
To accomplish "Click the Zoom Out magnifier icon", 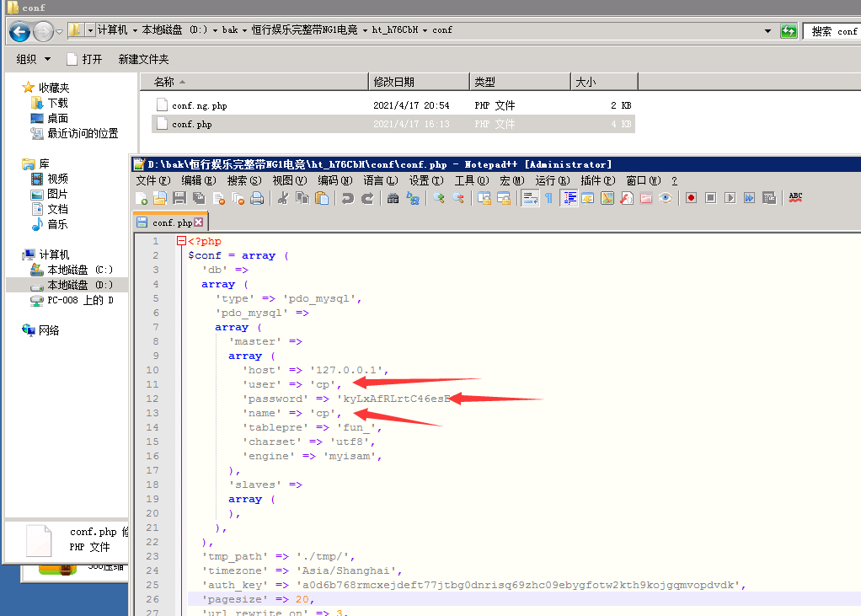I will click(x=458, y=198).
